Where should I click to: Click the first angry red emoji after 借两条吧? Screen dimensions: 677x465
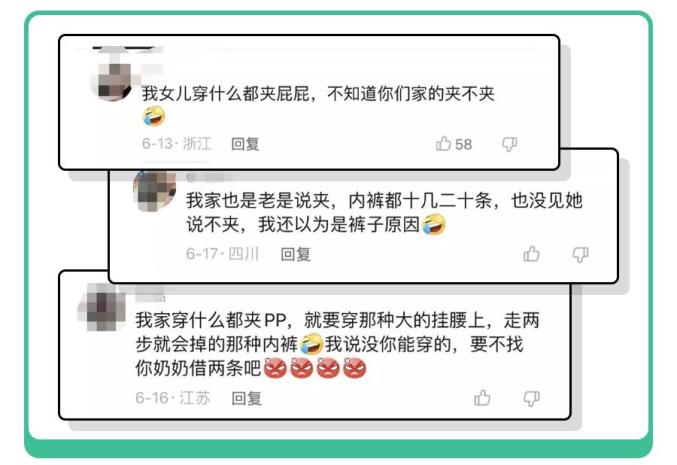click(x=275, y=368)
